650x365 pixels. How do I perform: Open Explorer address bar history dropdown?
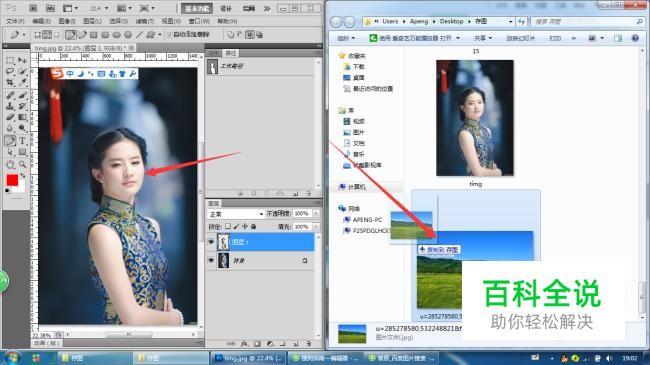511,22
